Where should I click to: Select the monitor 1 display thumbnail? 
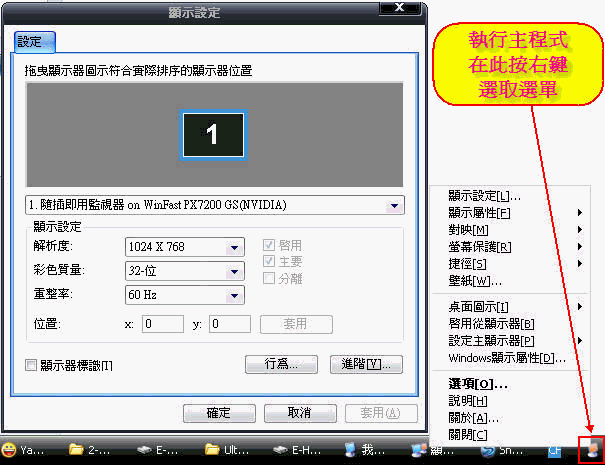[212, 135]
